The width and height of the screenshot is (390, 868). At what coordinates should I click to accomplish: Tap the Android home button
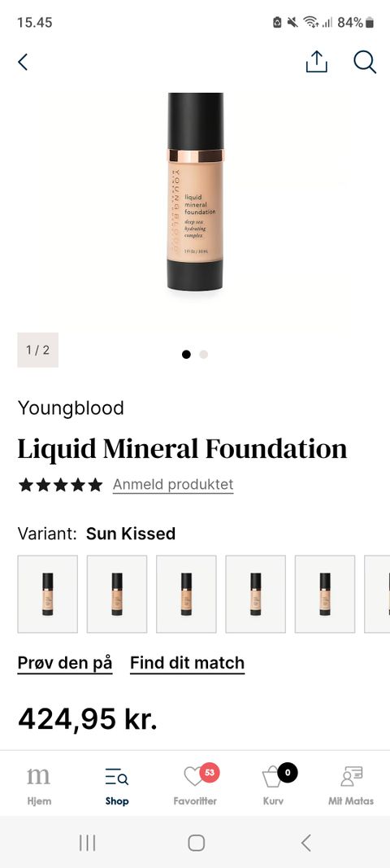point(197,843)
